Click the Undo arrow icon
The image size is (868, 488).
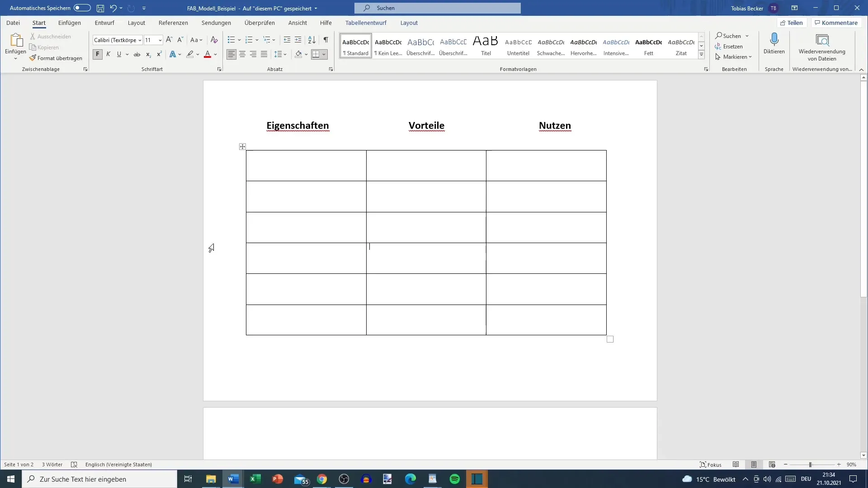coord(113,8)
